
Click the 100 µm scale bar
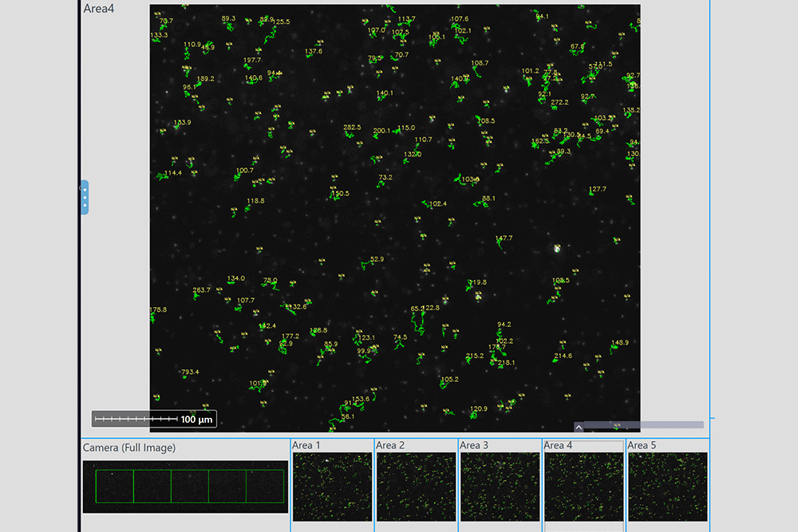click(x=154, y=419)
